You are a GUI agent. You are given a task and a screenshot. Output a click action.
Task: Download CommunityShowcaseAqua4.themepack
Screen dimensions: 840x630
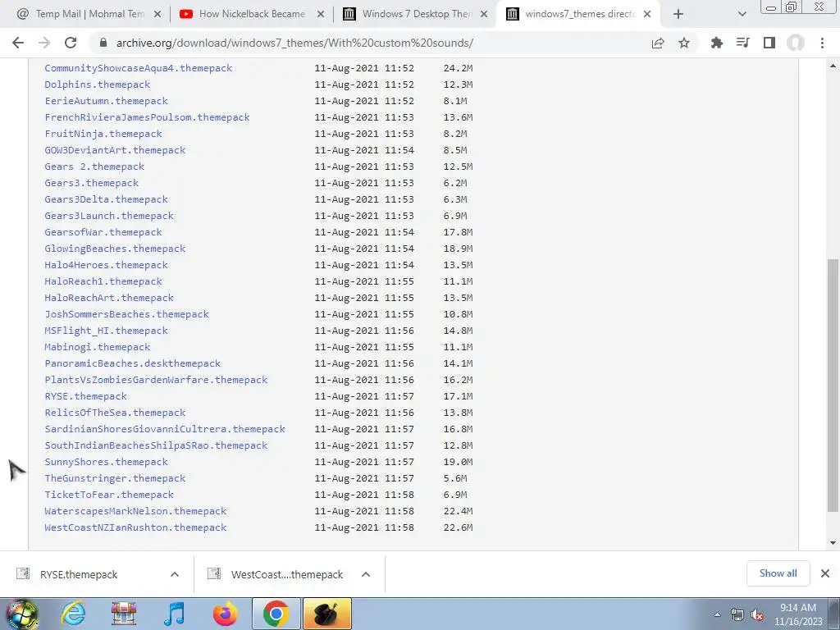(138, 68)
